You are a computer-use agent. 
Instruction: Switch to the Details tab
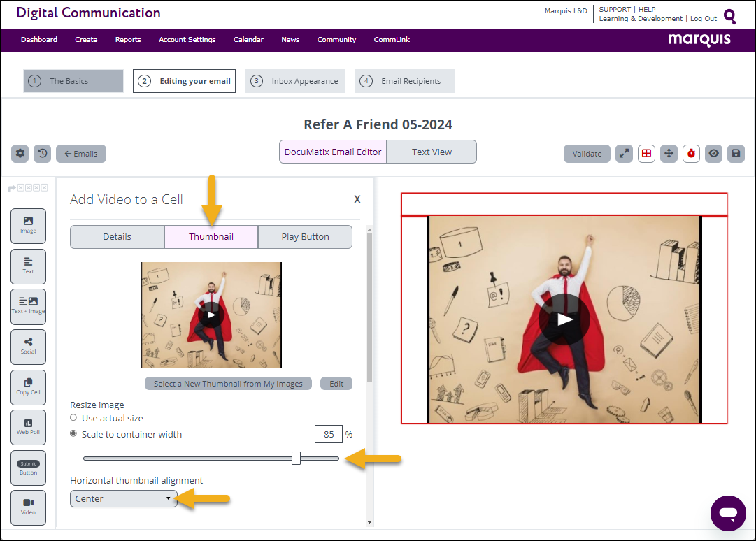(117, 236)
